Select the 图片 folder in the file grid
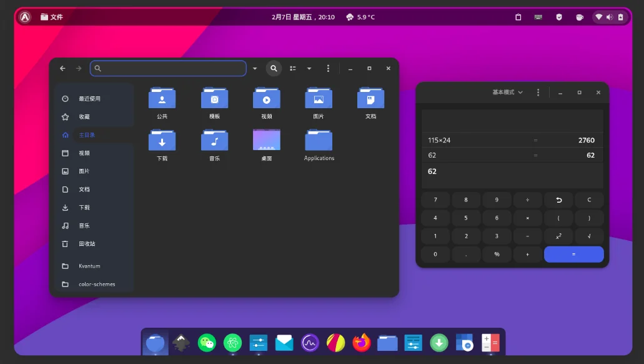The width and height of the screenshot is (644, 364). [319, 98]
